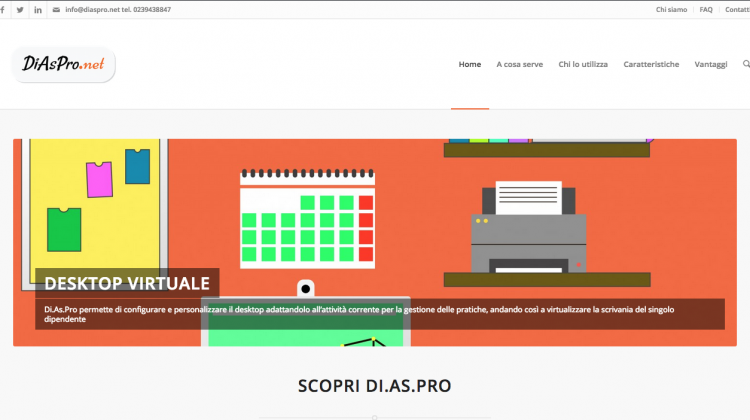Click the slide description starting 'Di.As.Pro permette'
This screenshot has width=750, height=420.
click(x=380, y=314)
